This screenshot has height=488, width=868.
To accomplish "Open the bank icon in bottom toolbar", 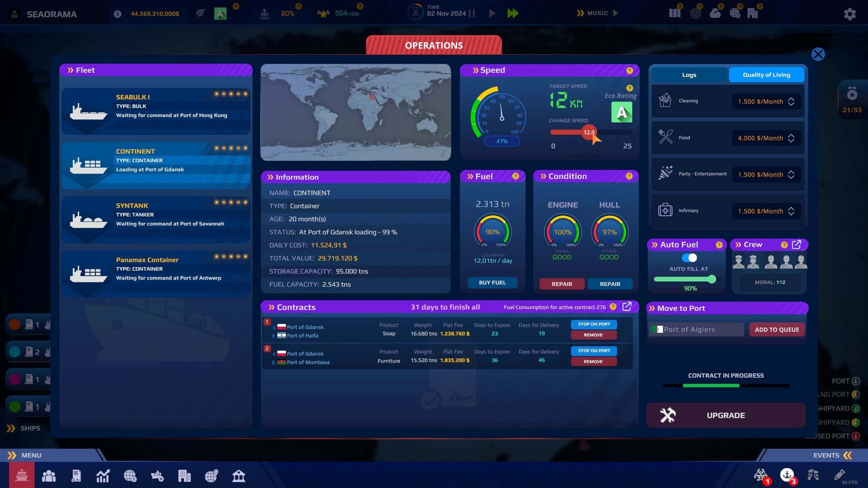I will click(x=239, y=475).
